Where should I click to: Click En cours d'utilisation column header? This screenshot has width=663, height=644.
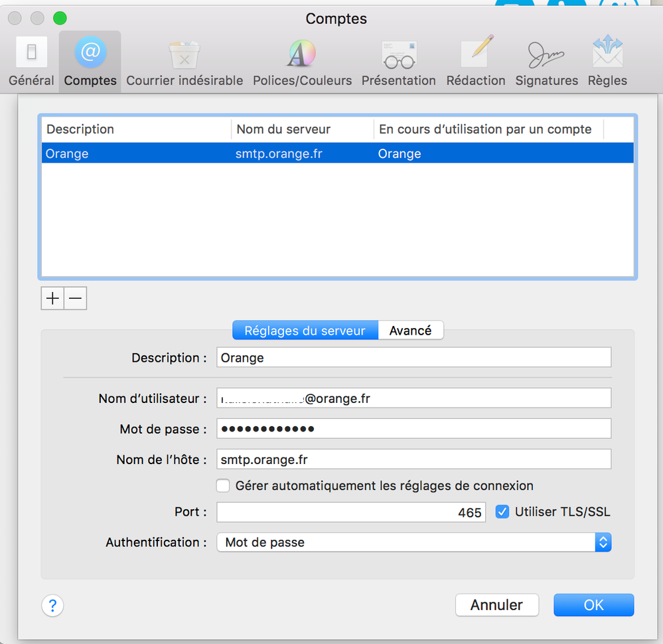[x=489, y=129]
